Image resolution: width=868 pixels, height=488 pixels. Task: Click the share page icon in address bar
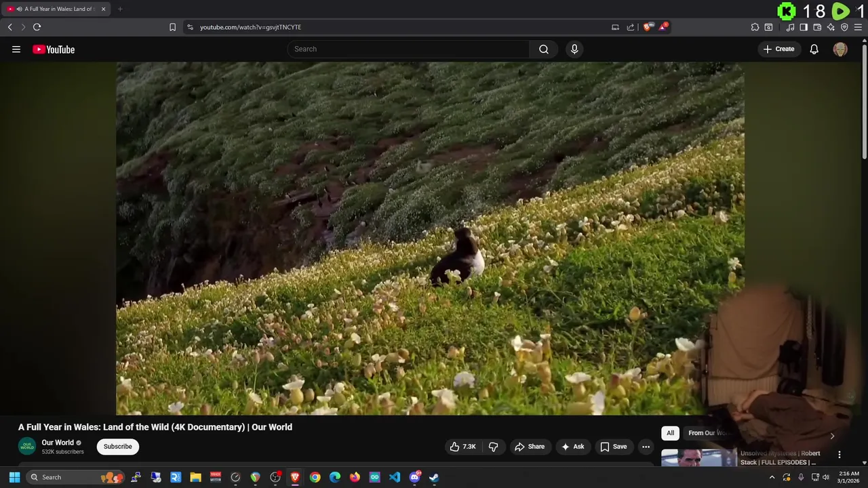click(x=631, y=27)
